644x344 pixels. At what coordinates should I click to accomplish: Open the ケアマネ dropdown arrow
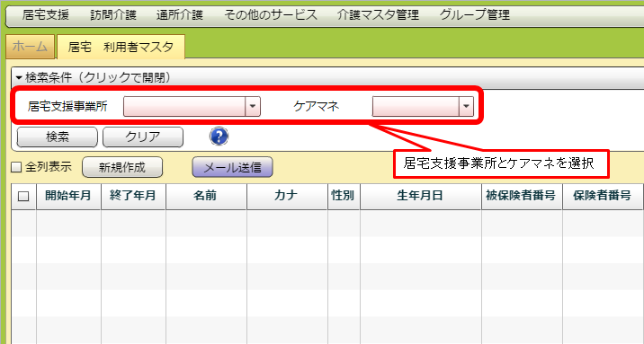466,107
